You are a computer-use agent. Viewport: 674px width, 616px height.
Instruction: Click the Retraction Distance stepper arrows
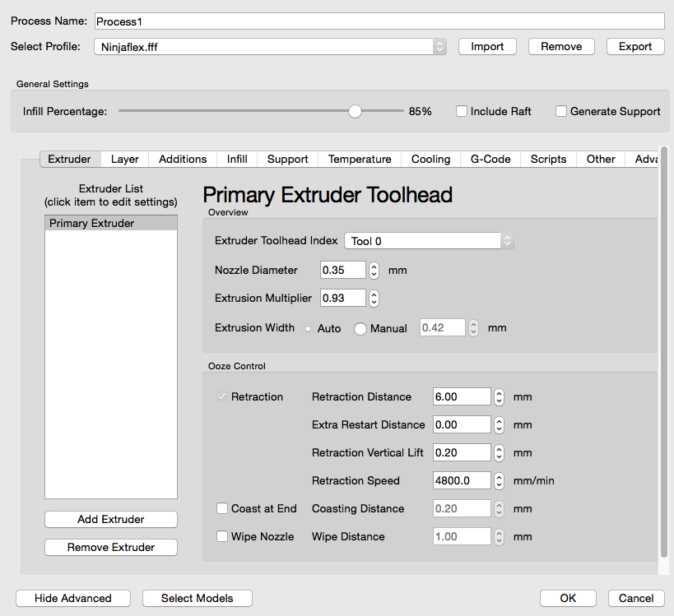(x=499, y=396)
